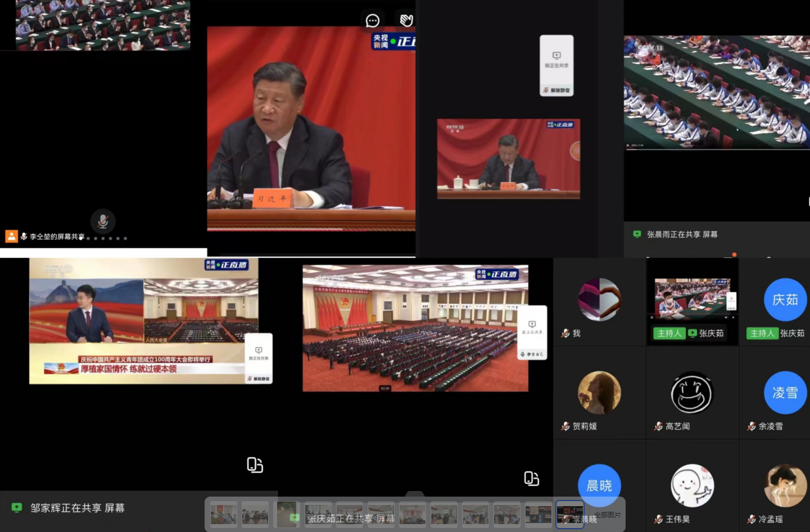810x532 pixels.
Task: Click 解除静音 on the top floating panel
Action: tap(556, 90)
